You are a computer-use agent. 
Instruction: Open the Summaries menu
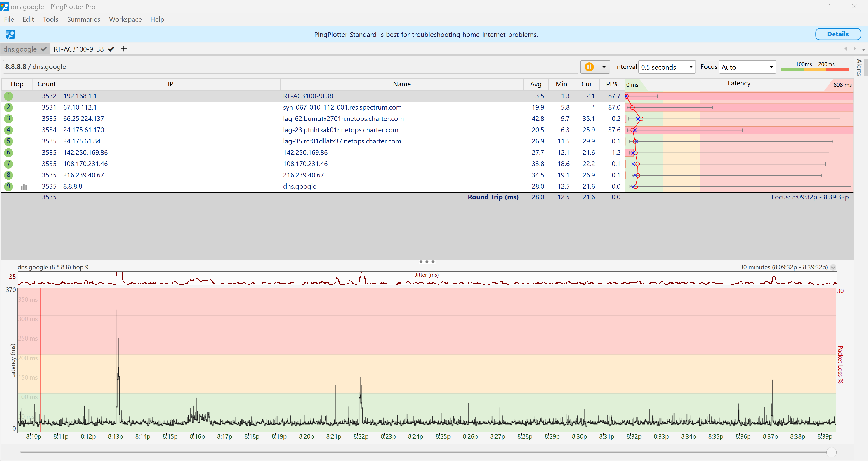(x=84, y=19)
